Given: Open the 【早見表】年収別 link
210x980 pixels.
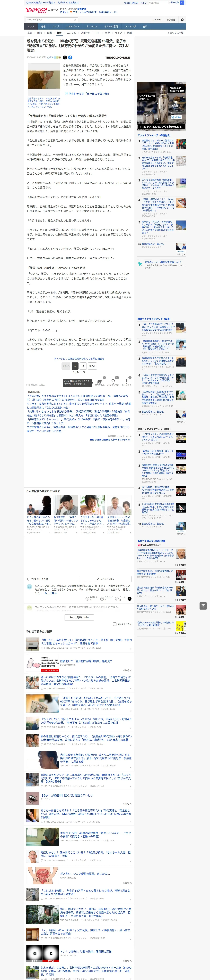Looking at the screenshot, I should pyautogui.click(x=87, y=94).
